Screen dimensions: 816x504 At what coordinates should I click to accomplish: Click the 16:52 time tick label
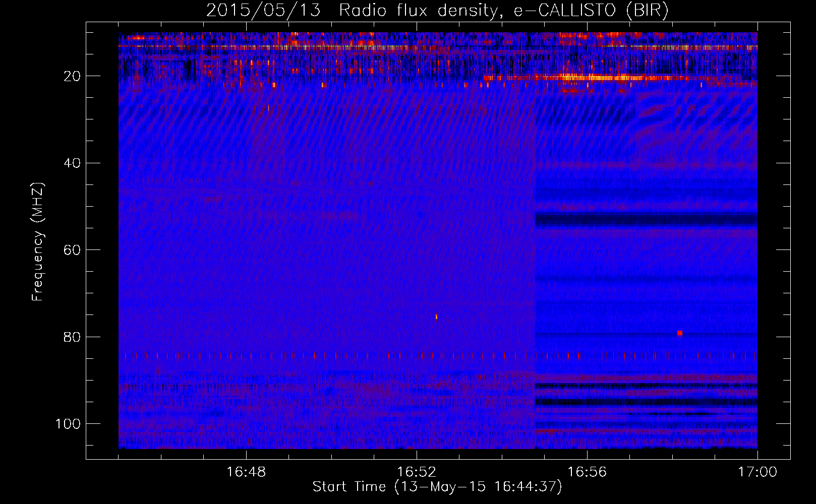(417, 472)
